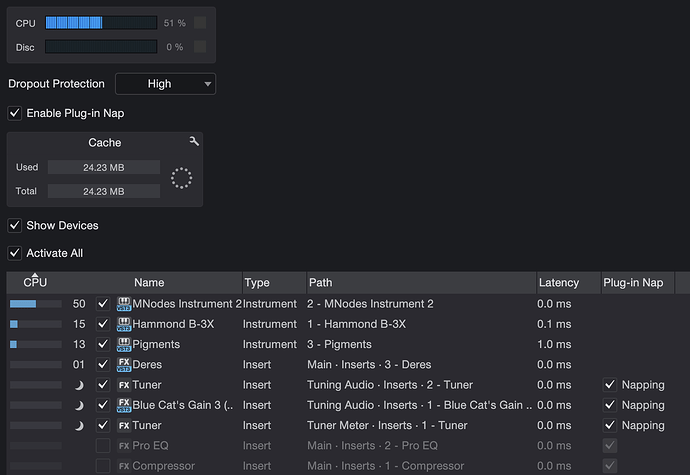Toggle Blue Cat's Gain Napping checkbox
Viewport: 690px width, 475px height.
click(610, 405)
